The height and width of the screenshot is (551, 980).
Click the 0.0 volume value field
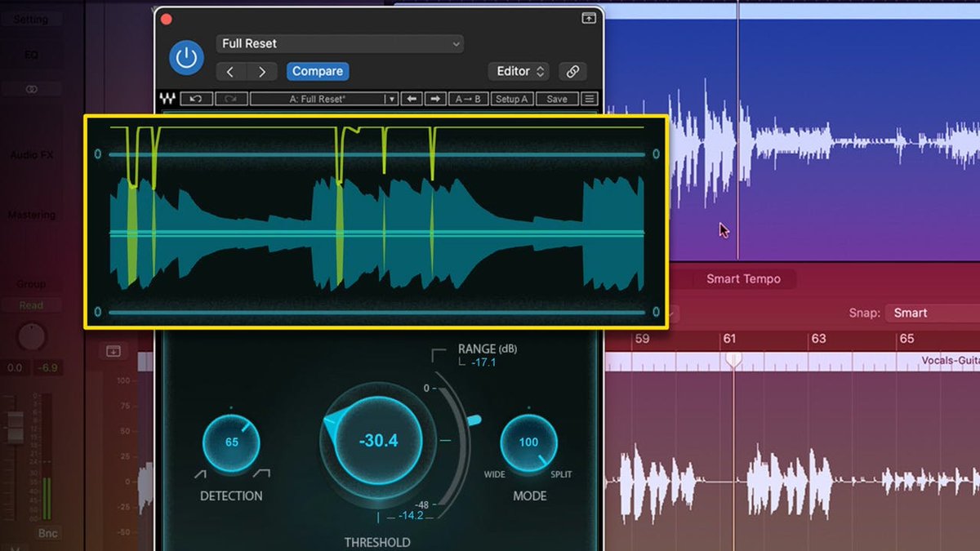click(15, 368)
